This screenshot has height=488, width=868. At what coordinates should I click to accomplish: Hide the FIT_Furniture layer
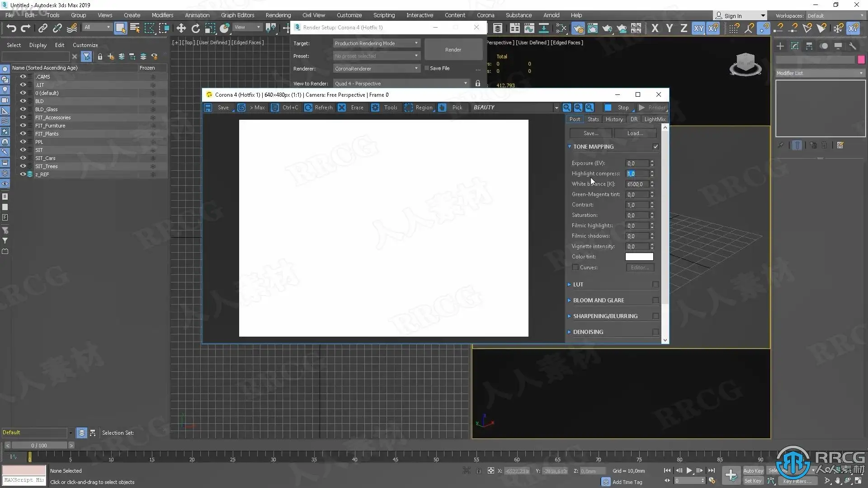click(x=23, y=126)
